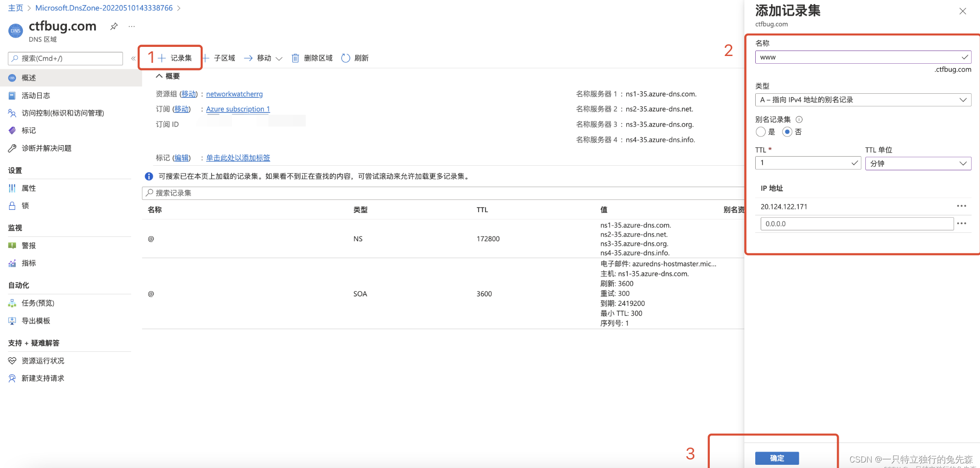The height and width of the screenshot is (468, 980).
Task: Click the Alerts (警报) icon in sidebar
Action: (x=12, y=245)
